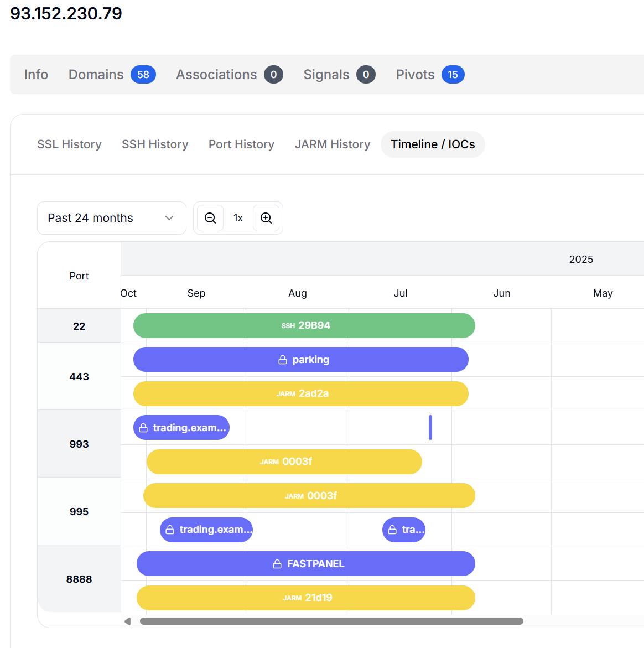The width and height of the screenshot is (644, 648).
Task: Click the short 'tra...' certificate bar
Action: (x=404, y=530)
